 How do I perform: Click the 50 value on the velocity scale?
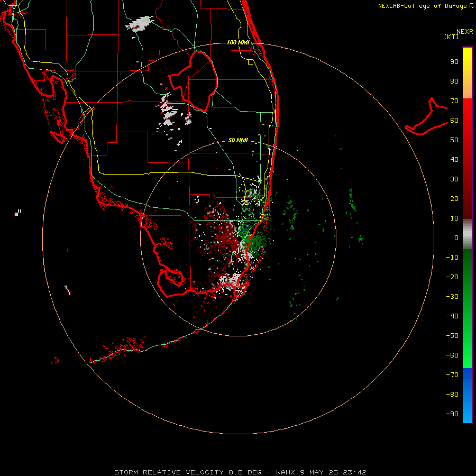click(x=454, y=140)
